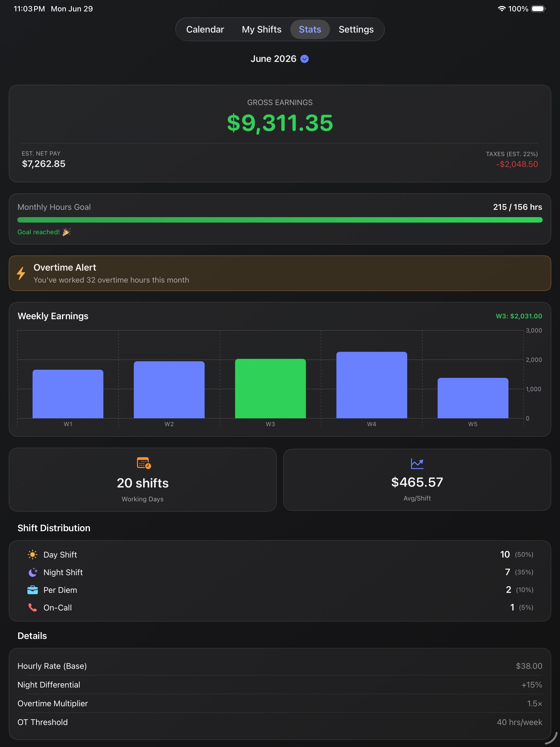
Task: Click the chart trend Avg/Shift icon
Action: 417,463
